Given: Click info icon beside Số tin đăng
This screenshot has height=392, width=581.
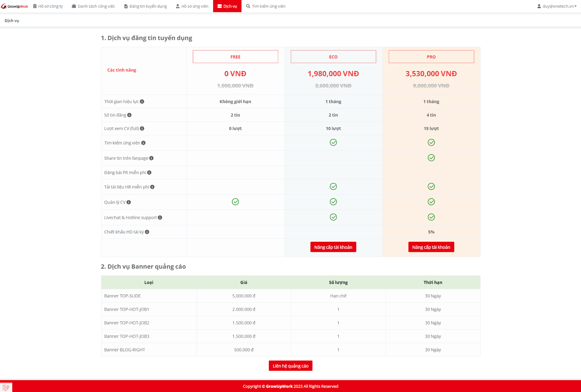Looking at the screenshot, I should pos(129,115).
